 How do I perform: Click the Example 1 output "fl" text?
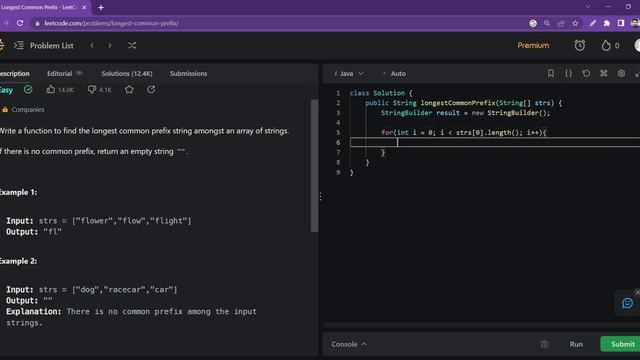(52, 232)
